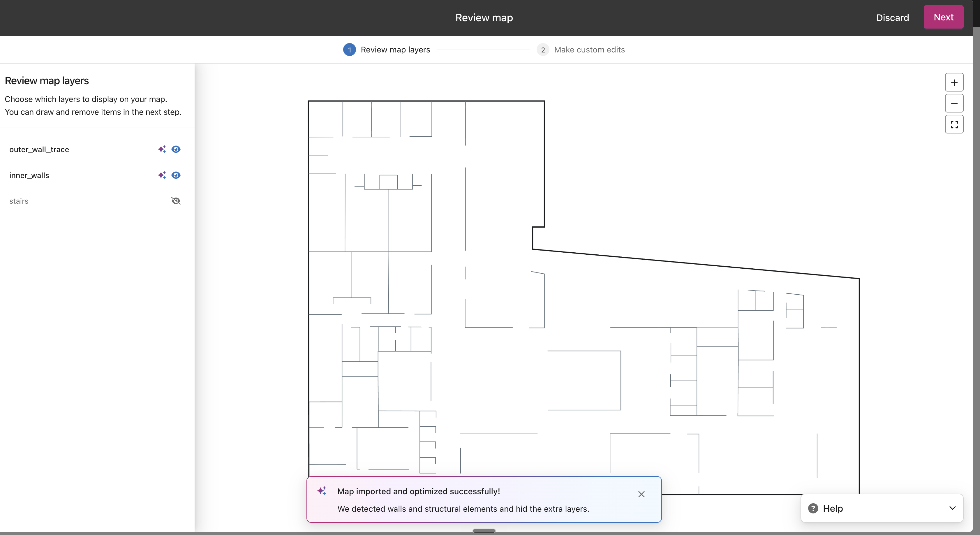Click the sparkle icon in the notification
The image size is (980, 535).
point(322,491)
